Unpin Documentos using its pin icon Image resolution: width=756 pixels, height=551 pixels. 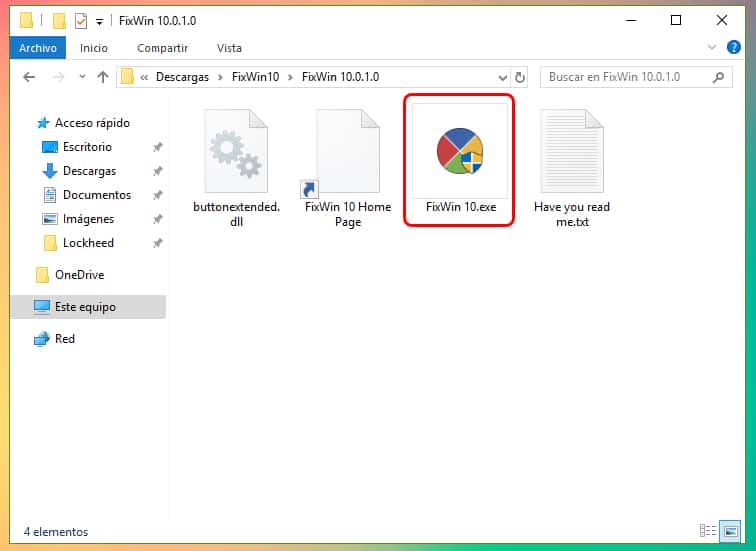[x=158, y=195]
